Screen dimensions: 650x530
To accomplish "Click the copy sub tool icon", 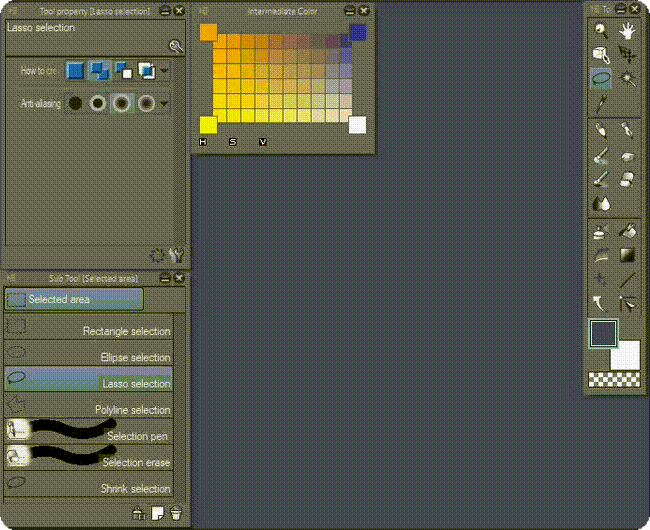I will pyautogui.click(x=138, y=513).
